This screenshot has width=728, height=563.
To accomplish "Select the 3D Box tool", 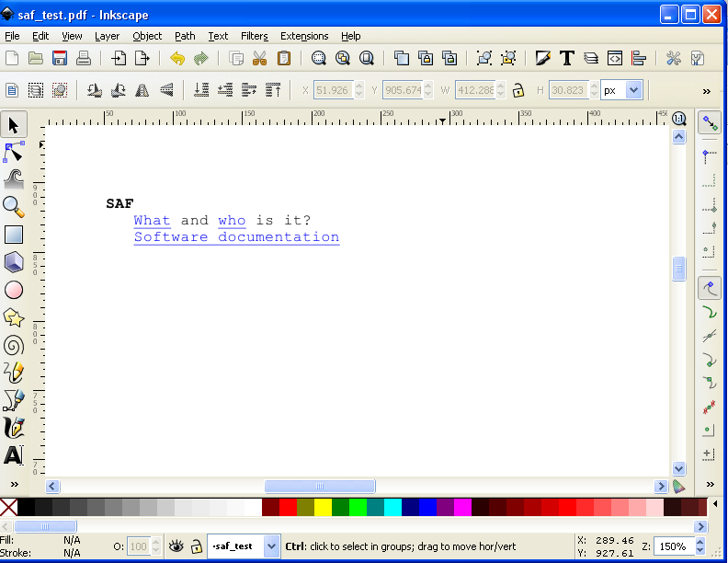I will point(14,262).
